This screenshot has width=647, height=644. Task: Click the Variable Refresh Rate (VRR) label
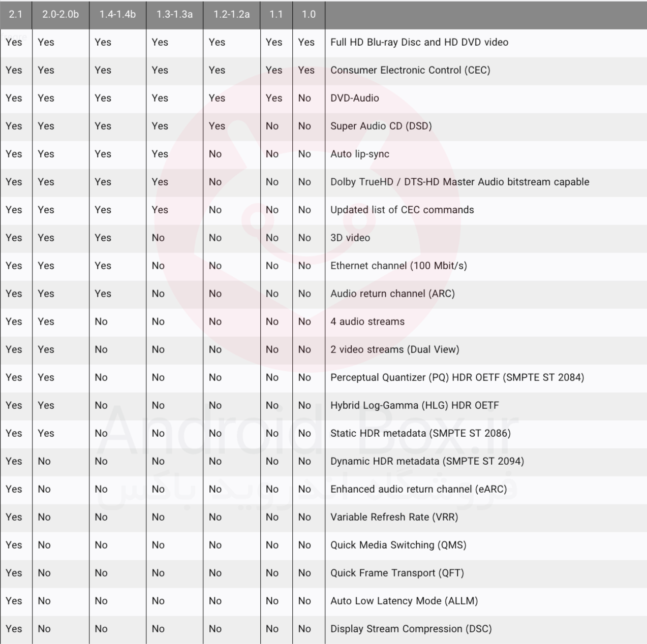[x=394, y=517]
